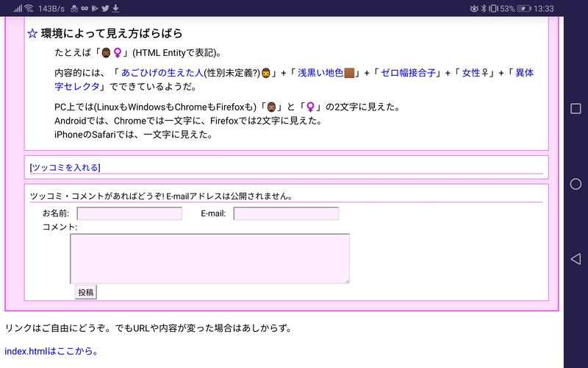Open the あごひげの生えた人 link
Viewport: 588px width, 368px height.
[162, 73]
